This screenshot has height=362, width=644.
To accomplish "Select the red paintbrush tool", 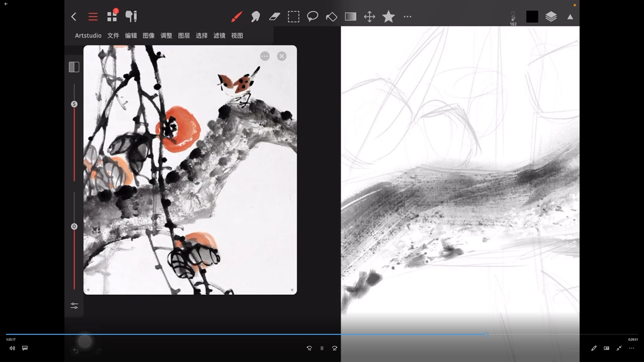I will tap(236, 16).
